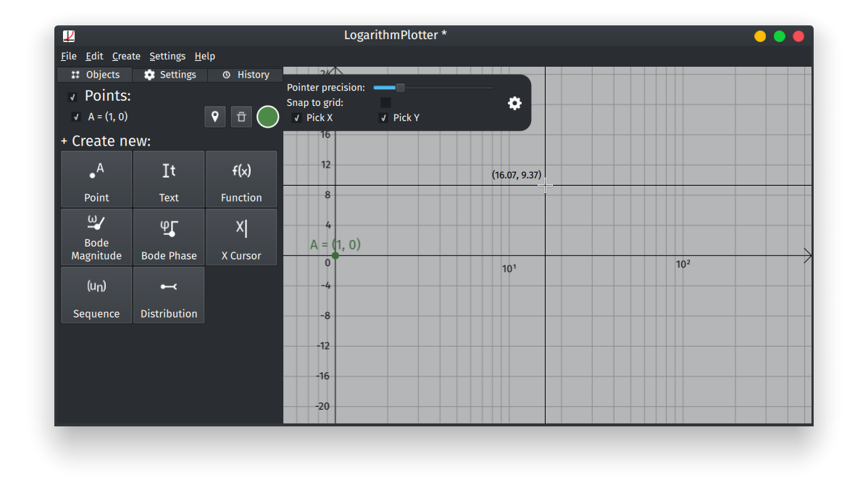Delete point A with the trash button

[x=241, y=117]
